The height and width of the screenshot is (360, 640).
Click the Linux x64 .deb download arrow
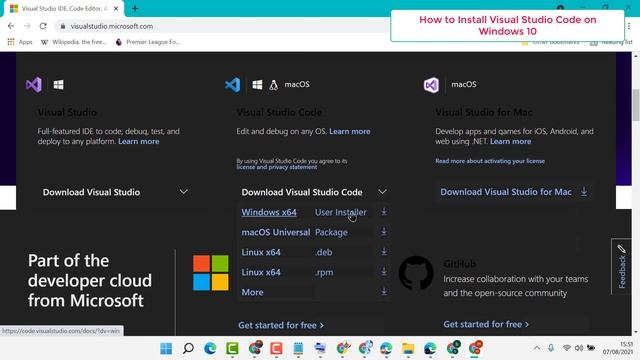384,252
